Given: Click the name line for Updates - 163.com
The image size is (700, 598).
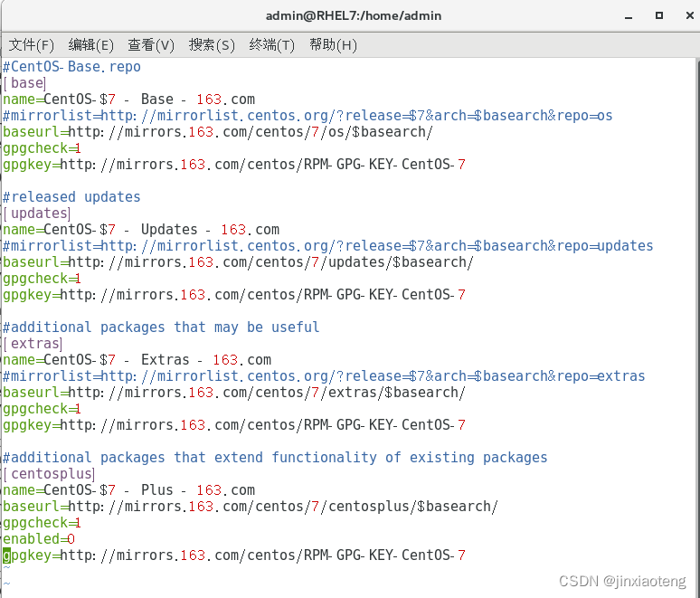Looking at the screenshot, I should coord(141,230).
